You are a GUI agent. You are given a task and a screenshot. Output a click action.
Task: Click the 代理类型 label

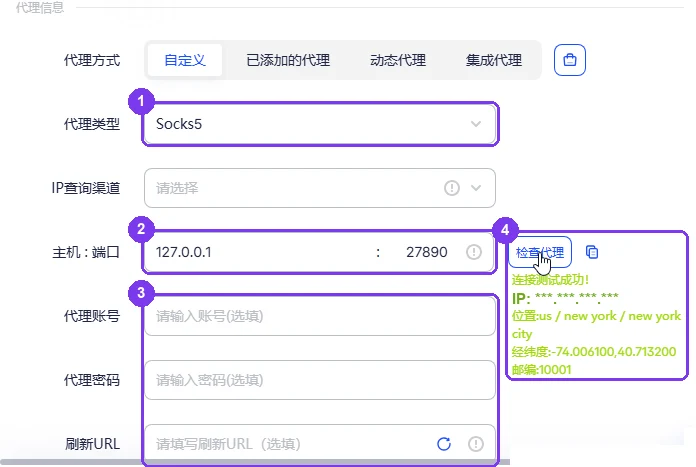tap(92, 124)
